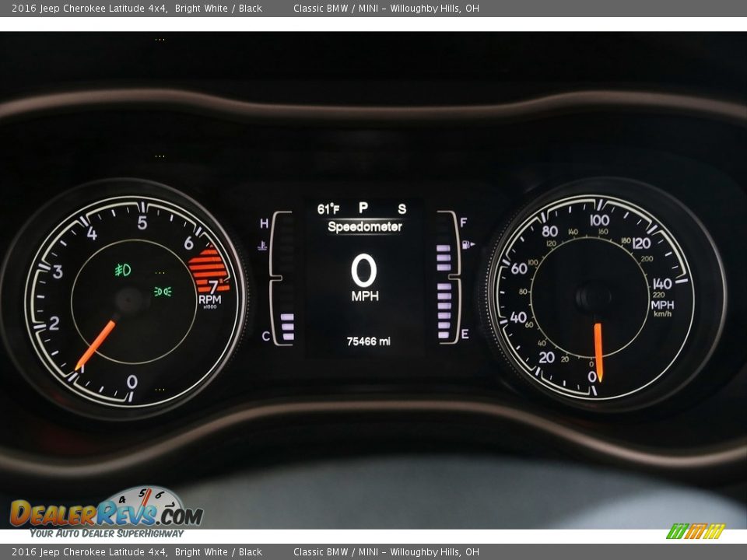Click the orange speedometer needle

tap(598, 352)
